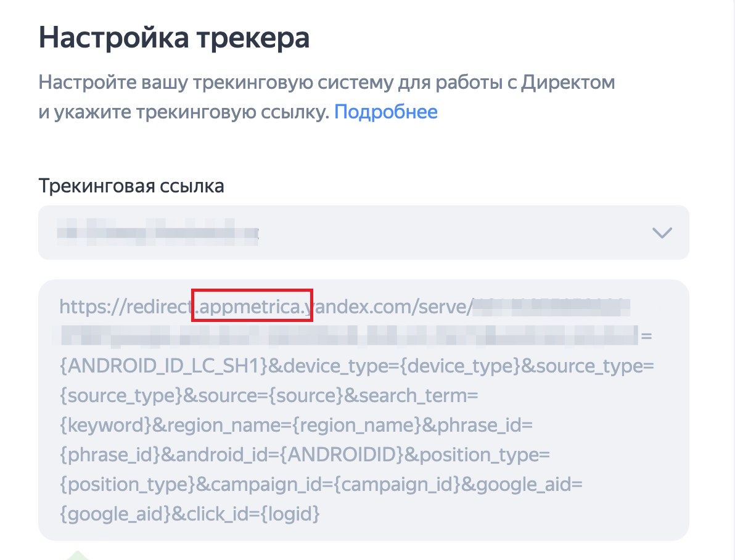The image size is (735, 560).
Task: Click the {phrase_id} macro in curly braces
Action: coord(110,455)
